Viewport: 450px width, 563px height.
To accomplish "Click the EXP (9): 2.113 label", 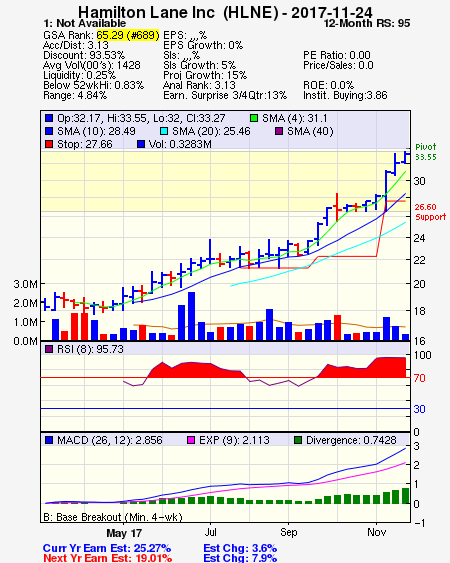I will coord(234,440).
